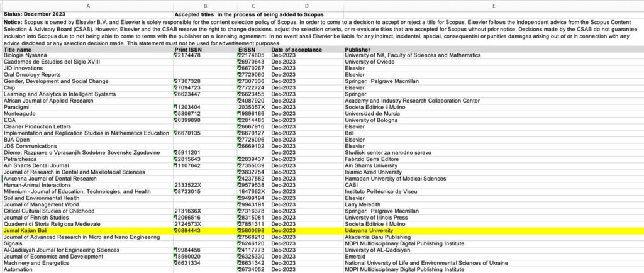Select 'Machinery and Energetics' cell
Viewport: 644px width, 273px height.
click(88, 263)
